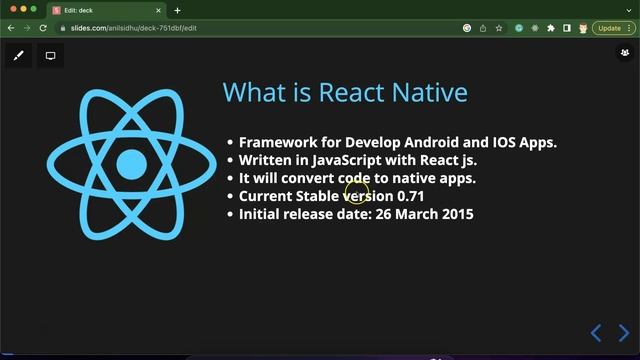Go to the next slide arrow
The image size is (640, 360).
coord(623,333)
